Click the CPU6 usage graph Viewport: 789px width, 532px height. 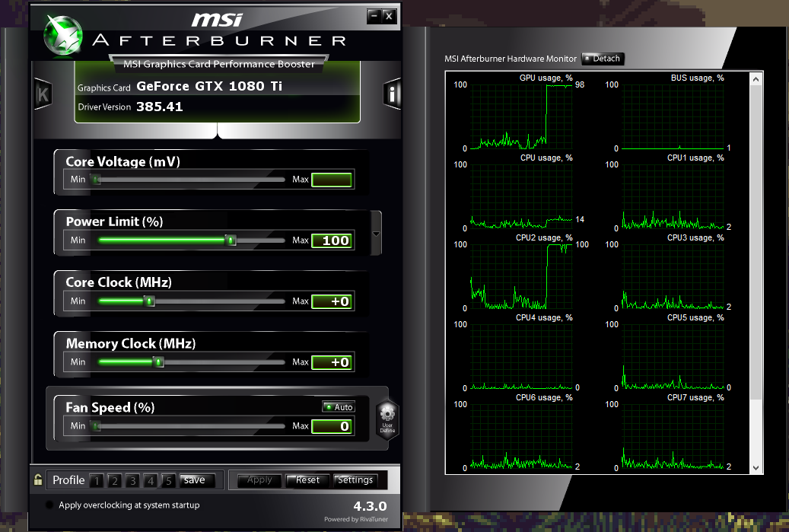point(521,436)
